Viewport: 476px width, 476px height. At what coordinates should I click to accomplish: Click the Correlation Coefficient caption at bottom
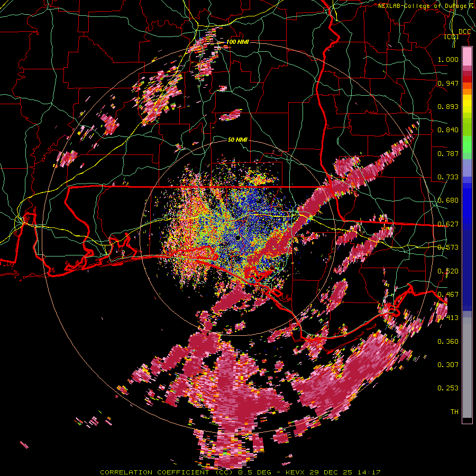pos(240,472)
